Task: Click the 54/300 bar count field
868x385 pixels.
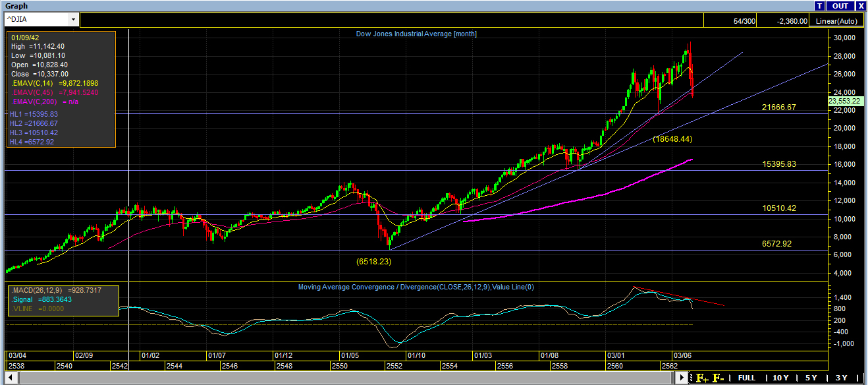Action: click(x=730, y=21)
